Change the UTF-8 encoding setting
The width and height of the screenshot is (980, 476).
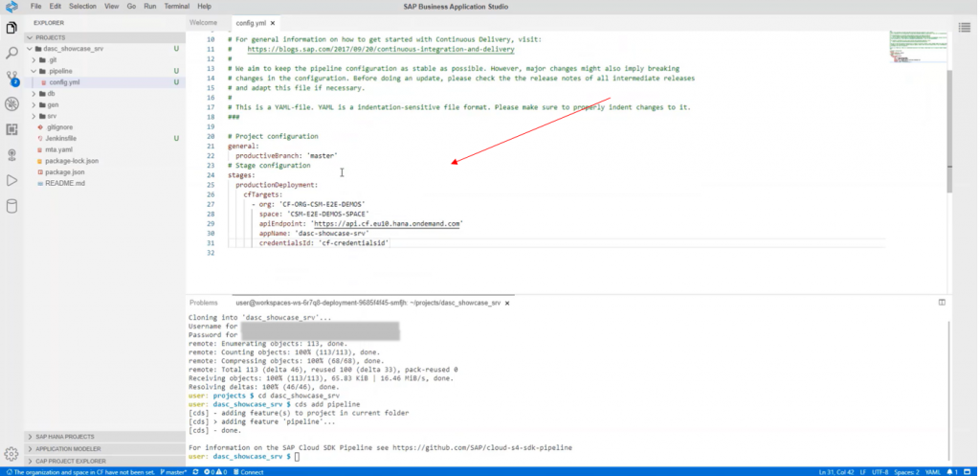click(881, 472)
